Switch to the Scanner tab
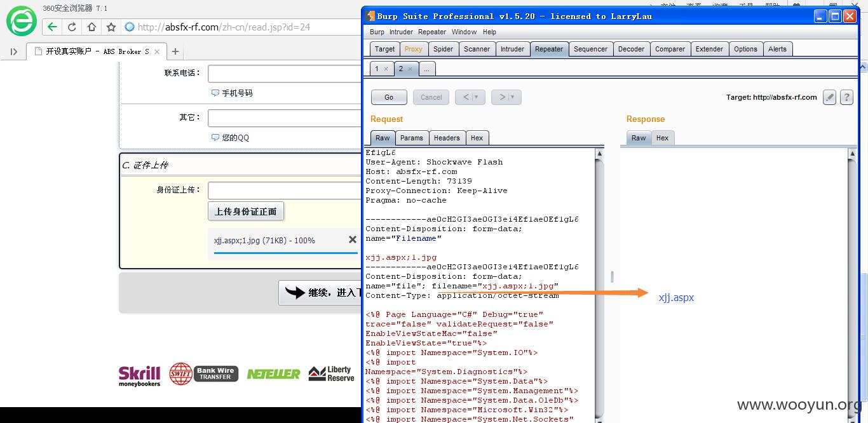Image resolution: width=868 pixels, height=423 pixels. tap(477, 49)
